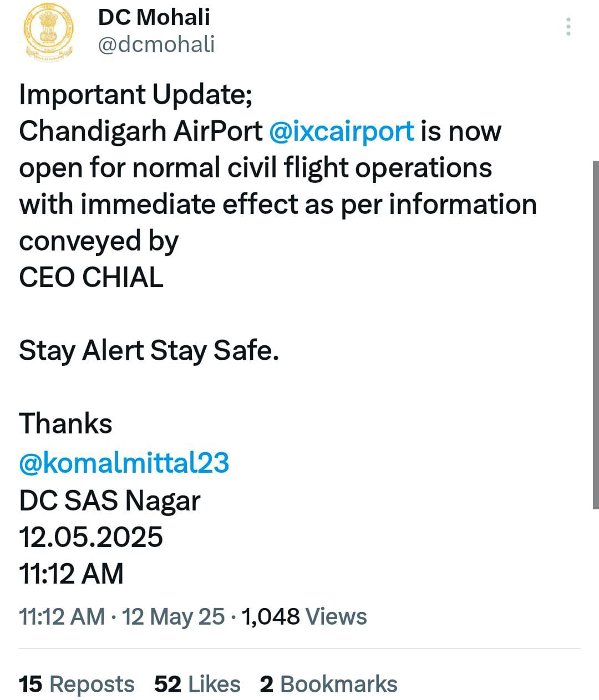The width and height of the screenshot is (599, 700).
Task: Open the @komalmittal23 mention
Action: (x=124, y=463)
